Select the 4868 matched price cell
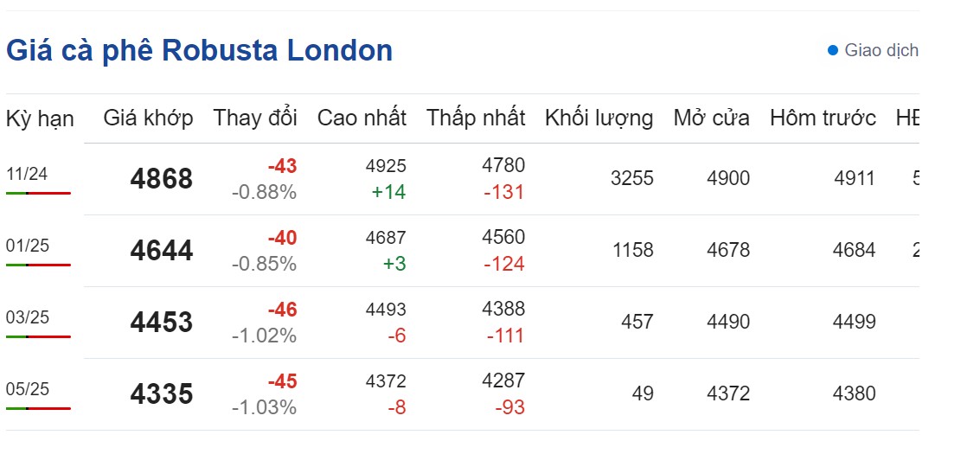Viewport: 980px width, 454px height. click(x=162, y=179)
